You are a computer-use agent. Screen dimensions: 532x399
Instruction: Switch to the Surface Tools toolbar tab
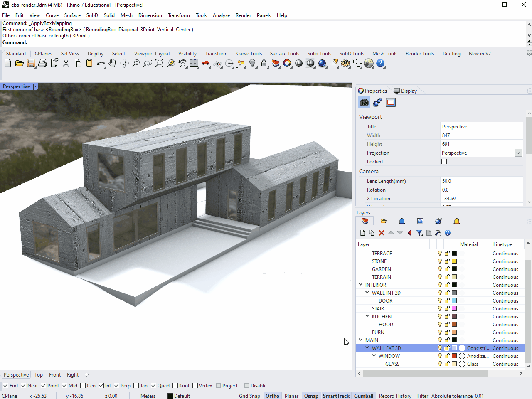284,54
